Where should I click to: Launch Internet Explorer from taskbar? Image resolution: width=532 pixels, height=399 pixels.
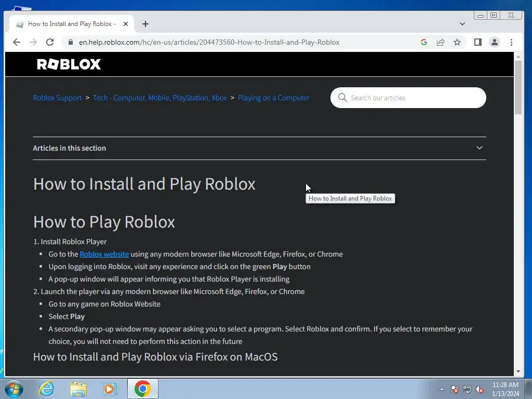pos(46,389)
